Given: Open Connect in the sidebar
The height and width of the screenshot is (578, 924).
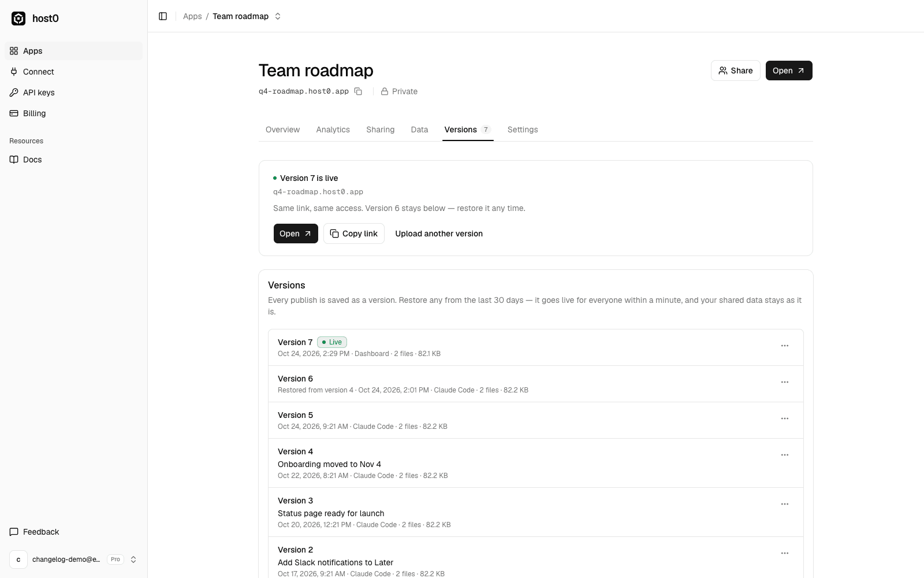Looking at the screenshot, I should click(74, 72).
